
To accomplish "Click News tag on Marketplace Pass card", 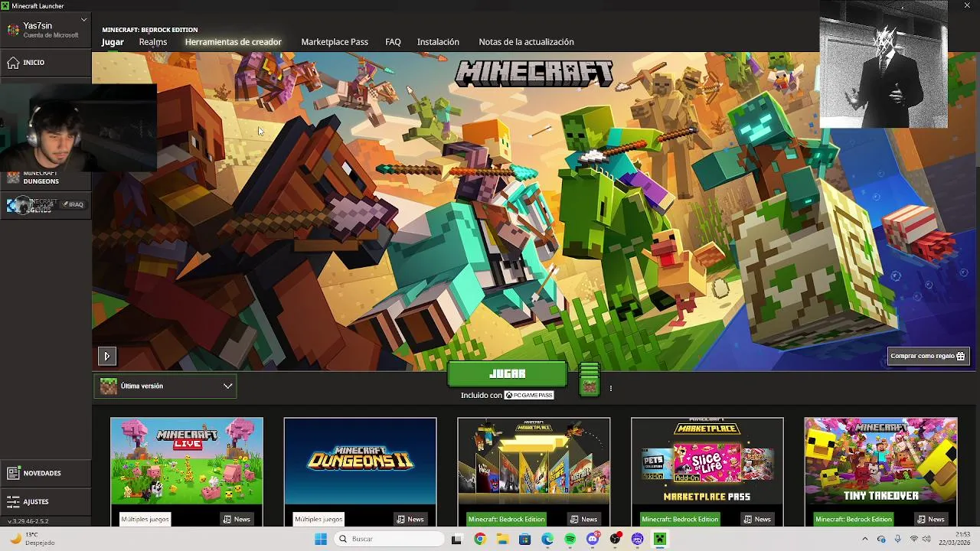I will point(757,519).
